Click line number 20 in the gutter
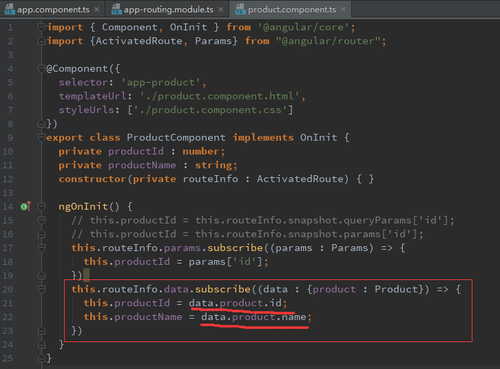500x369 pixels. [8, 289]
